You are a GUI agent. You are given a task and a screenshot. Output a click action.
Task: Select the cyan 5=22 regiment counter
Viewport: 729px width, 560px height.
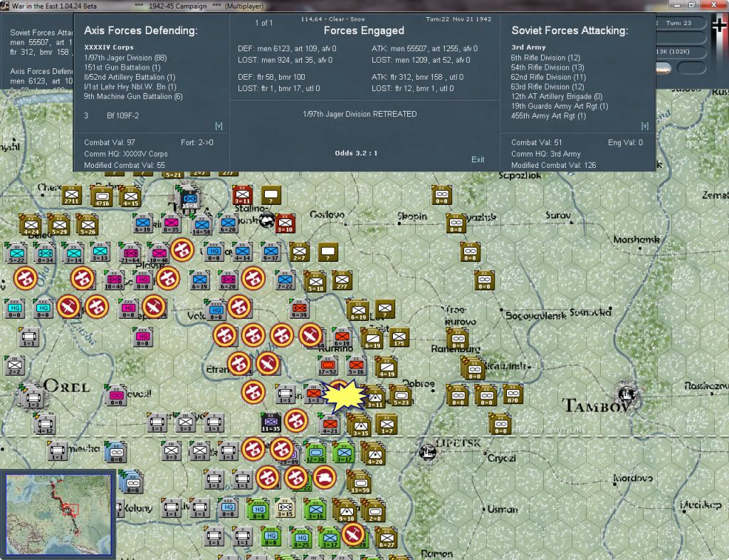point(16,253)
